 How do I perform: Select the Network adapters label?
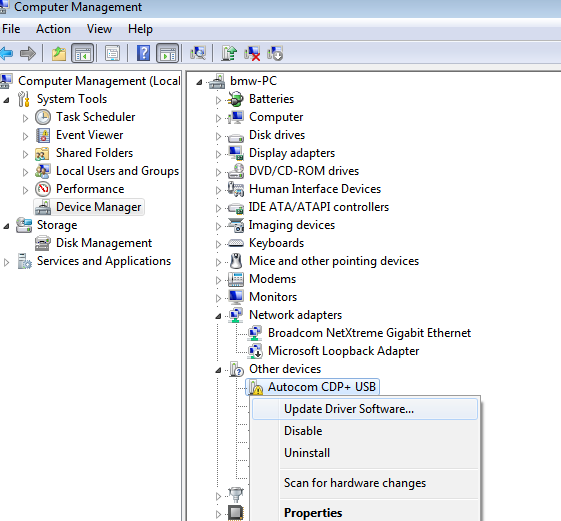295,315
